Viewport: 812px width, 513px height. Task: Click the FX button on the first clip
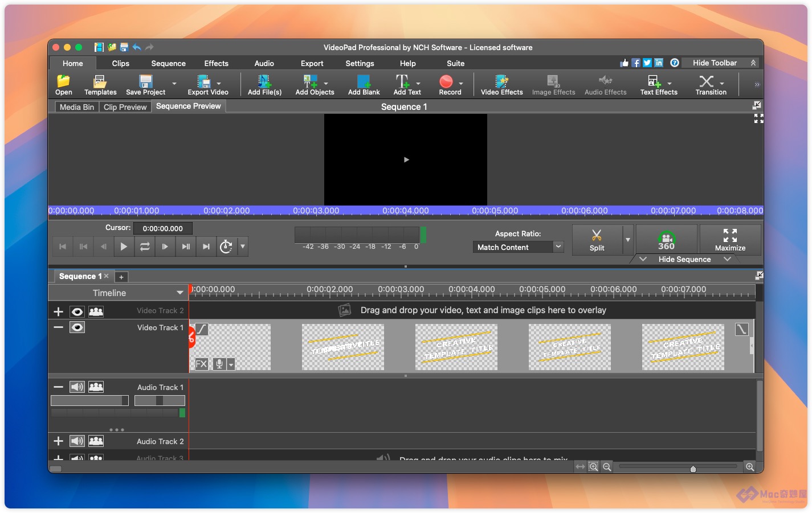[x=201, y=364]
